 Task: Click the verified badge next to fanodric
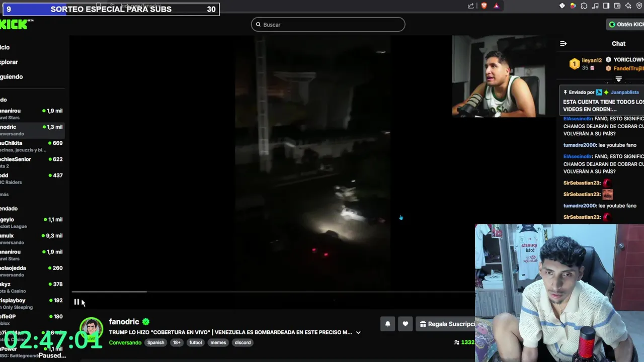[146, 322]
